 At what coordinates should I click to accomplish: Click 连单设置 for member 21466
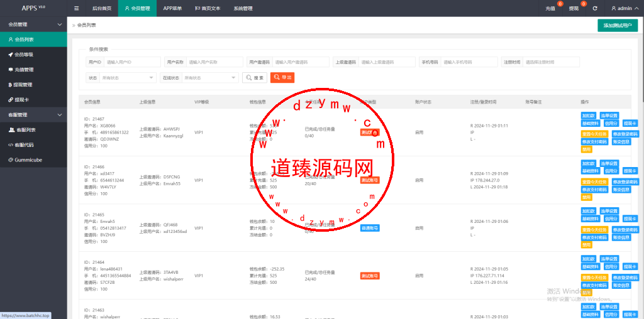click(x=609, y=164)
